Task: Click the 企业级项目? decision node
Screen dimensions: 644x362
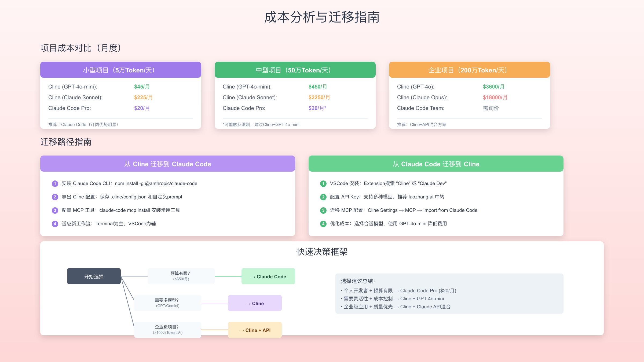Action: point(168,330)
